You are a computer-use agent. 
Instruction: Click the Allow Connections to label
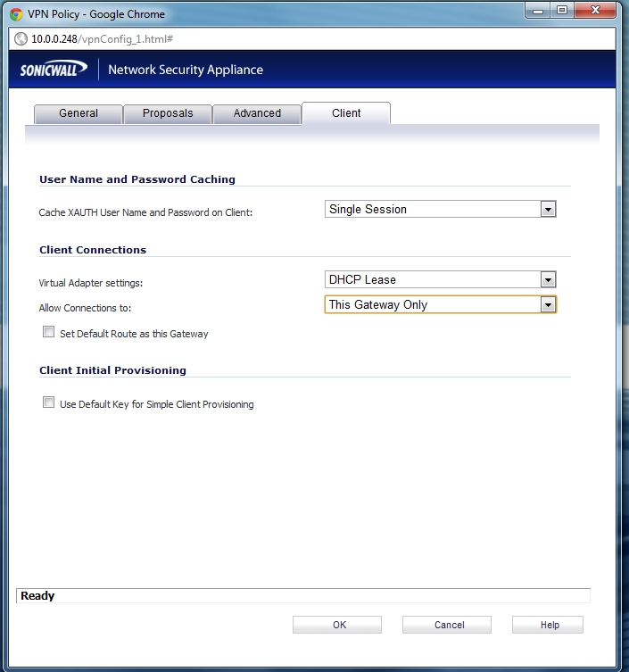(85, 308)
